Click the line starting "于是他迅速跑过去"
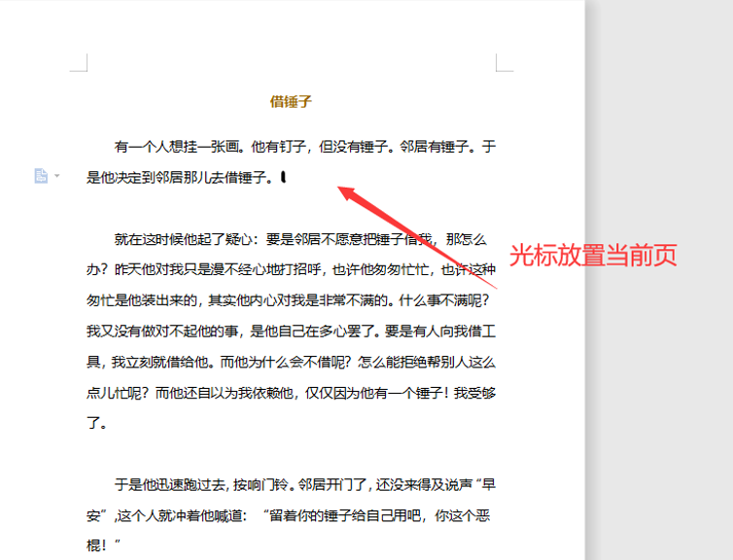 coord(305,485)
